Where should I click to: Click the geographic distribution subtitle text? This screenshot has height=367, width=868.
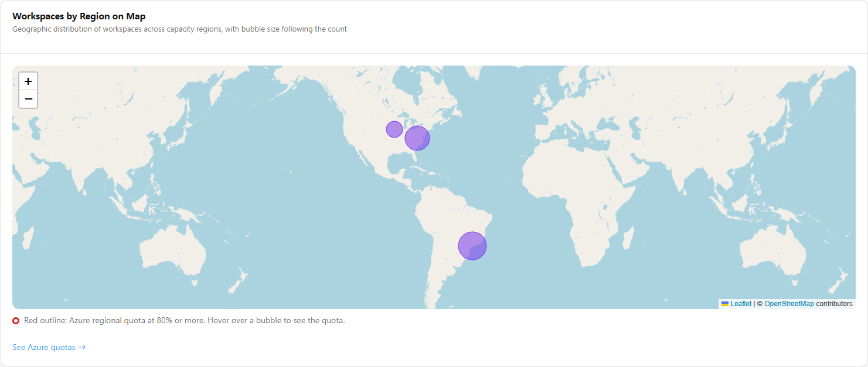179,29
